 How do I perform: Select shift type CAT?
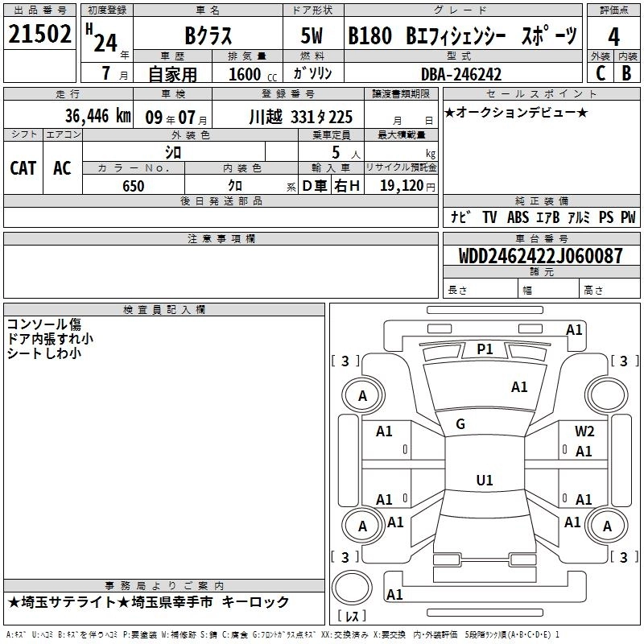coord(23,168)
